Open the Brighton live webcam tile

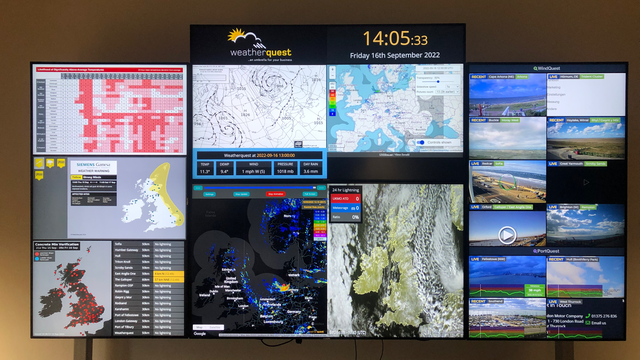(586, 225)
